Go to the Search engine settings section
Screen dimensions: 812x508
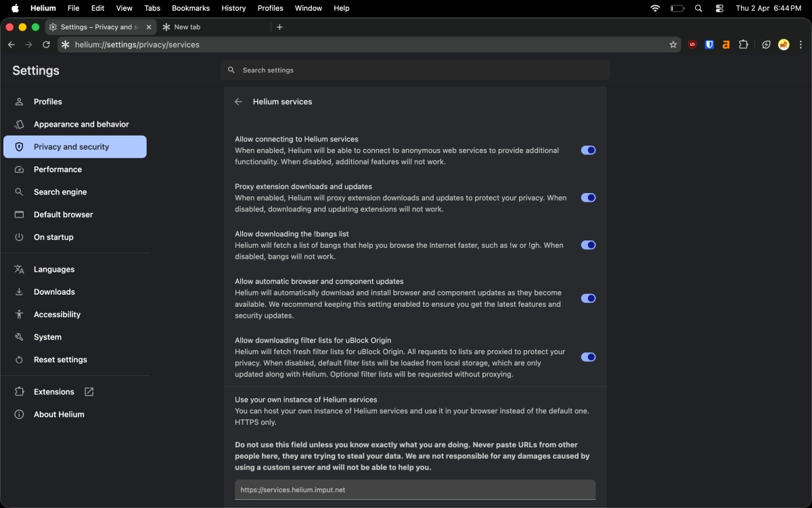click(x=60, y=192)
